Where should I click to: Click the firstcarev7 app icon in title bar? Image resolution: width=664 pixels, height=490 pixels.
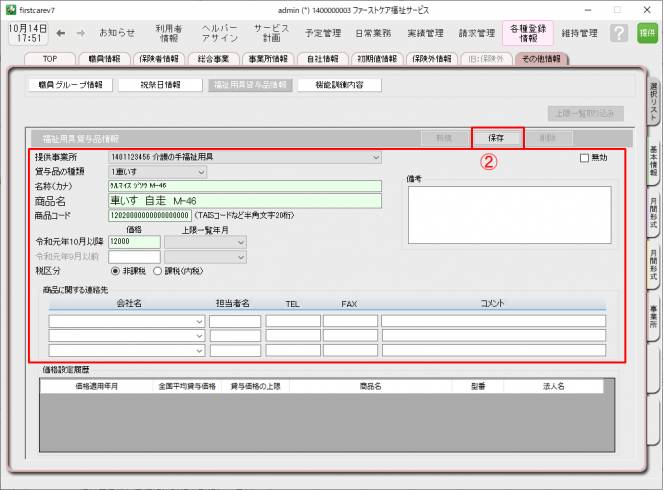point(10,7)
